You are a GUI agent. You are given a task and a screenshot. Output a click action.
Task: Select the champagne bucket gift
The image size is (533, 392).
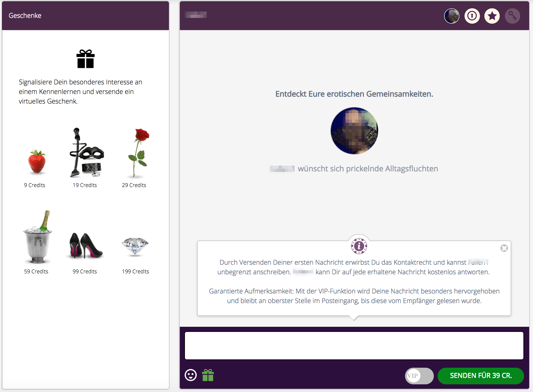[x=38, y=237]
